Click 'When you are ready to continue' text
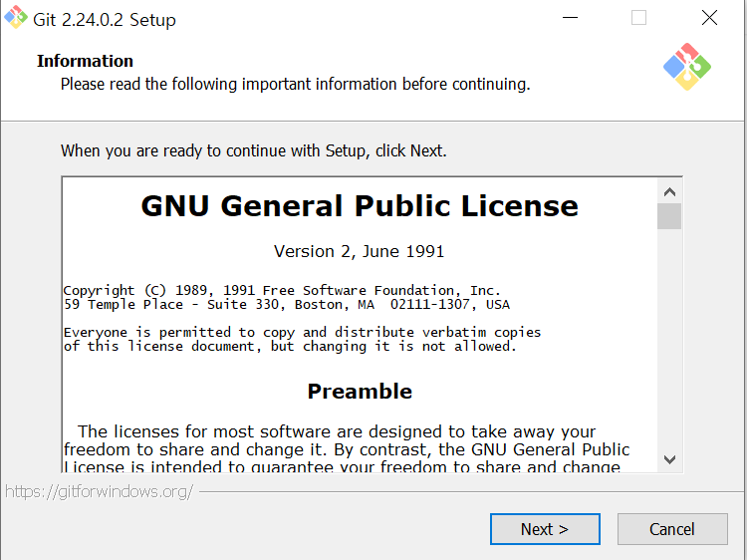The height and width of the screenshot is (560, 747). click(253, 150)
